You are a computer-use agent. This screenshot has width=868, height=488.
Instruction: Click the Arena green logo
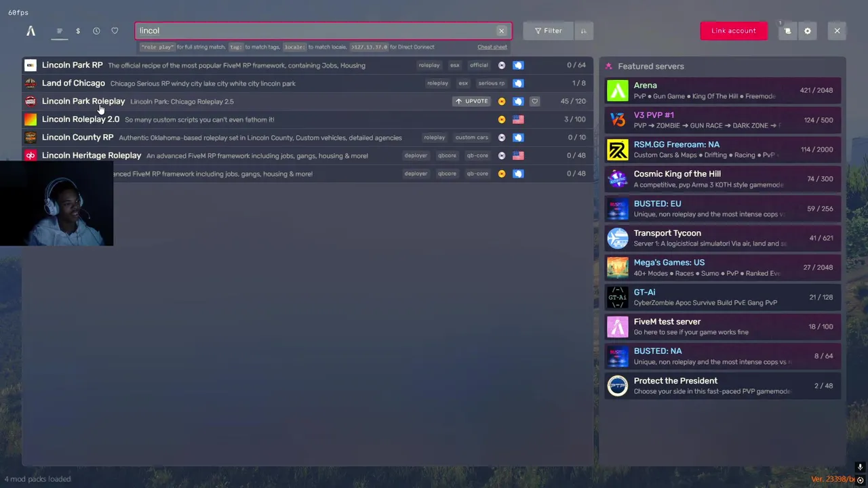point(618,90)
